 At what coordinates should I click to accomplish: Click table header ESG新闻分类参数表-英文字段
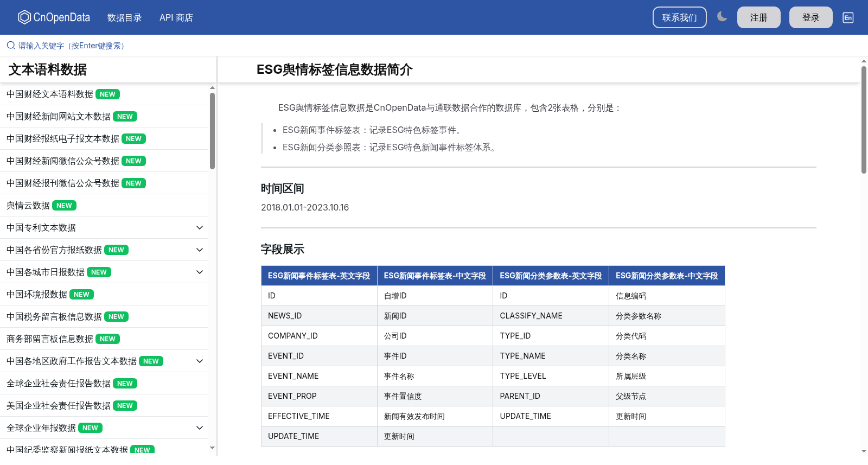coord(551,276)
